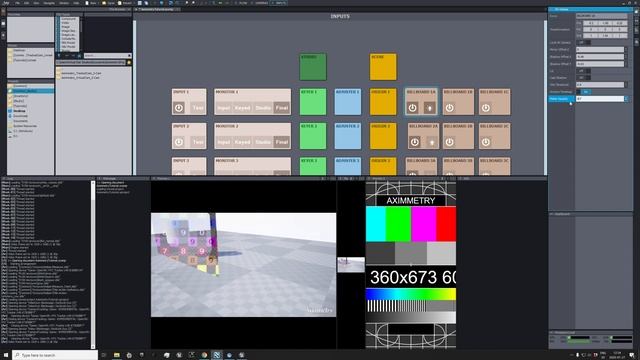Click the AXIMMETRY test pattern preview
Screen dimensions: 640x360
411,264
